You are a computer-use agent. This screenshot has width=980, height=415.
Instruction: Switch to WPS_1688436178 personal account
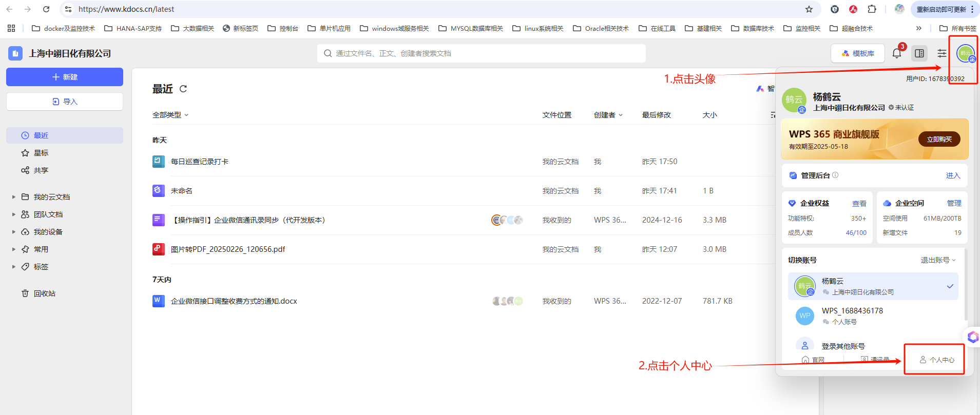click(x=873, y=316)
